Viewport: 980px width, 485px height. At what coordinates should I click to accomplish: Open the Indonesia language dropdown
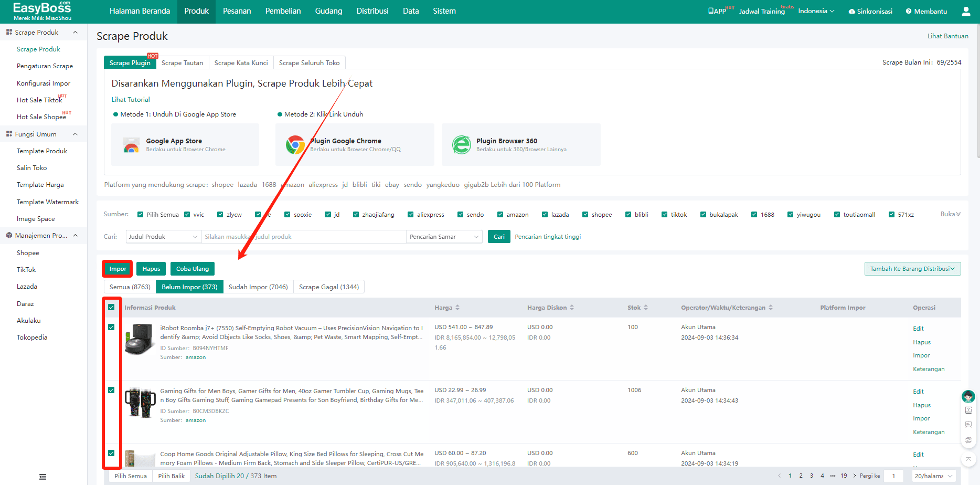[816, 11]
